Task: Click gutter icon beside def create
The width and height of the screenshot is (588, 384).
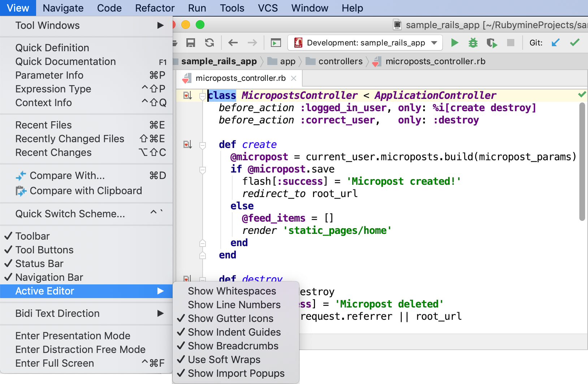Action: (187, 144)
